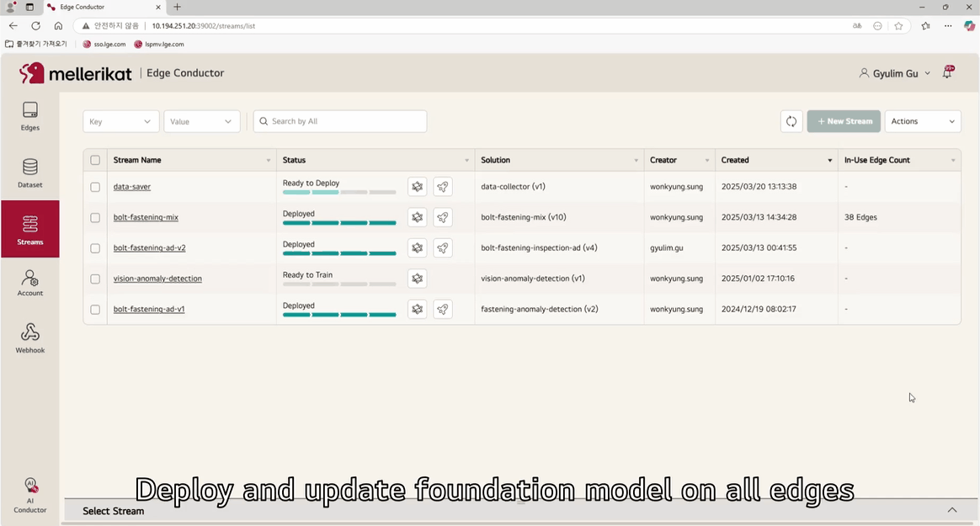Screen dimensions: 980x526
Task: Open the sso.lge.com bookmark
Action: 104,45
